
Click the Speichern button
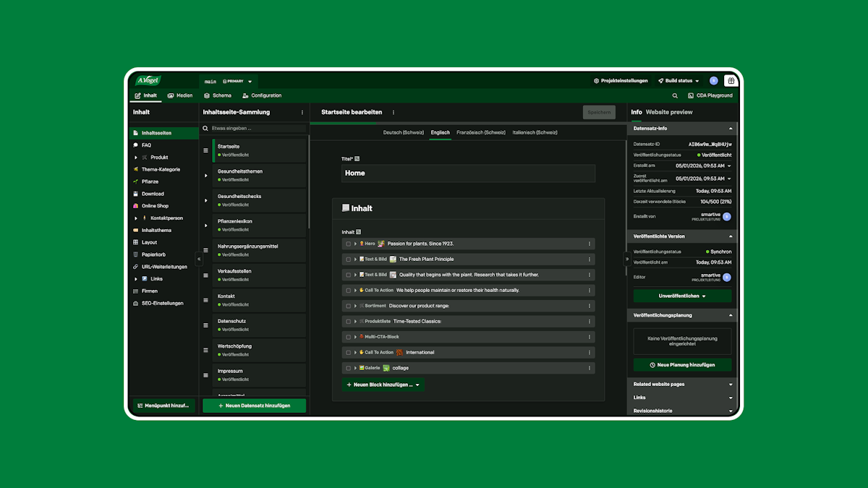[x=599, y=112]
